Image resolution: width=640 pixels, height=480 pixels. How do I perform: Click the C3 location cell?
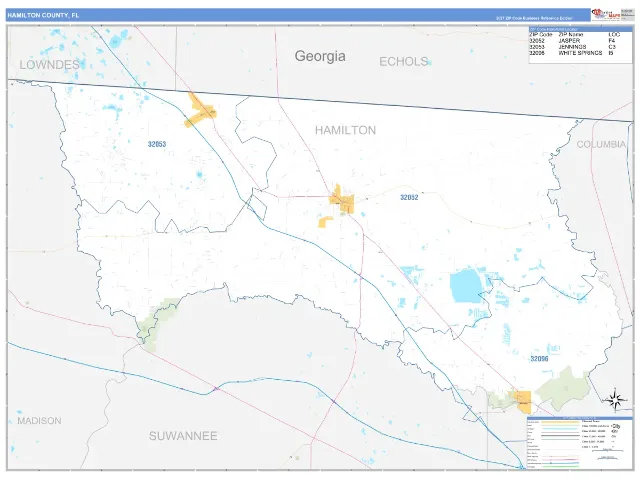(x=611, y=47)
